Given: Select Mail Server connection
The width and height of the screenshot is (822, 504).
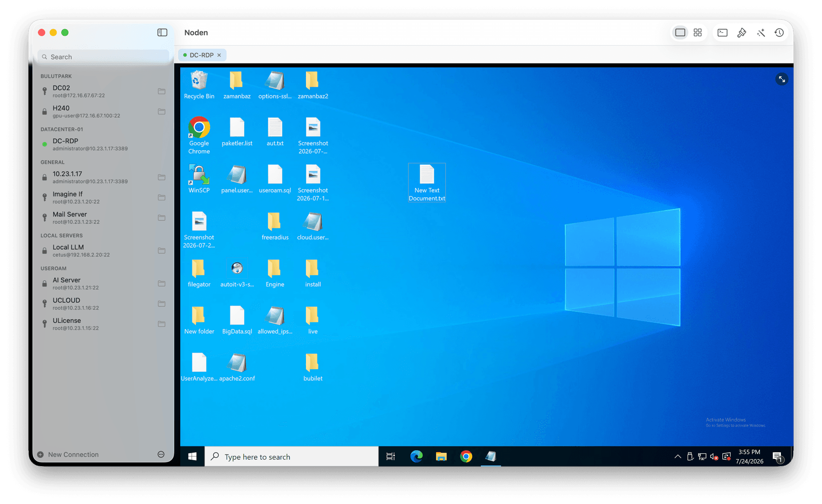Looking at the screenshot, I should pos(103,218).
